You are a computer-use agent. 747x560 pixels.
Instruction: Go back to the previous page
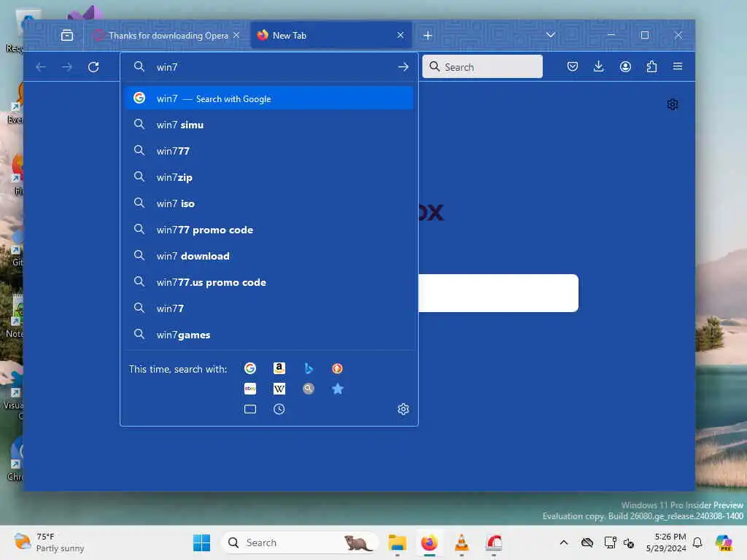[41, 67]
